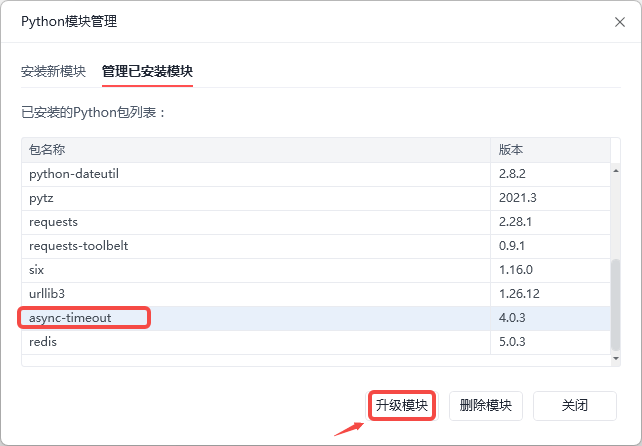642x446 pixels.
Task: Select the pytz package name
Action: (x=43, y=198)
